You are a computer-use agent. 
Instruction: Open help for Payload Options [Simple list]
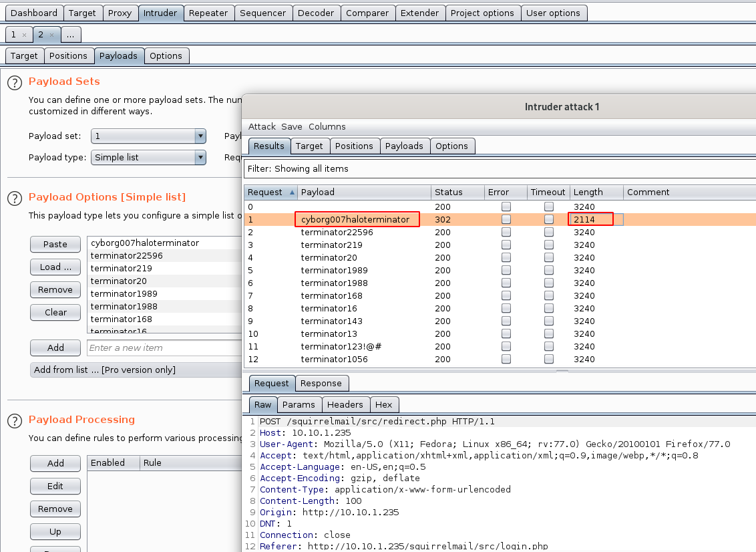coord(15,197)
